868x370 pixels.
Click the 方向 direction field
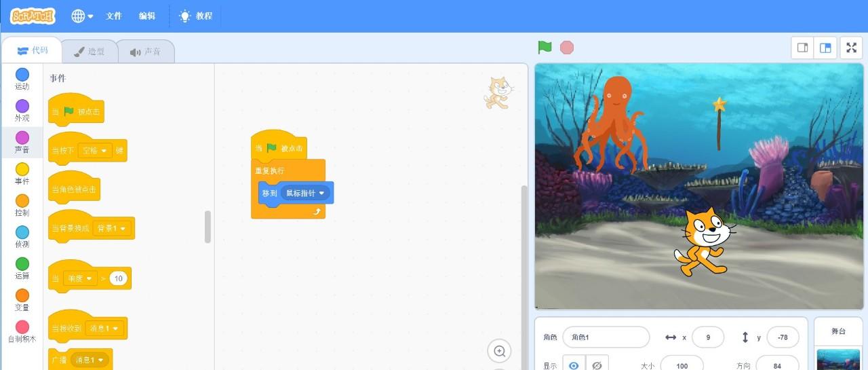[777, 364]
